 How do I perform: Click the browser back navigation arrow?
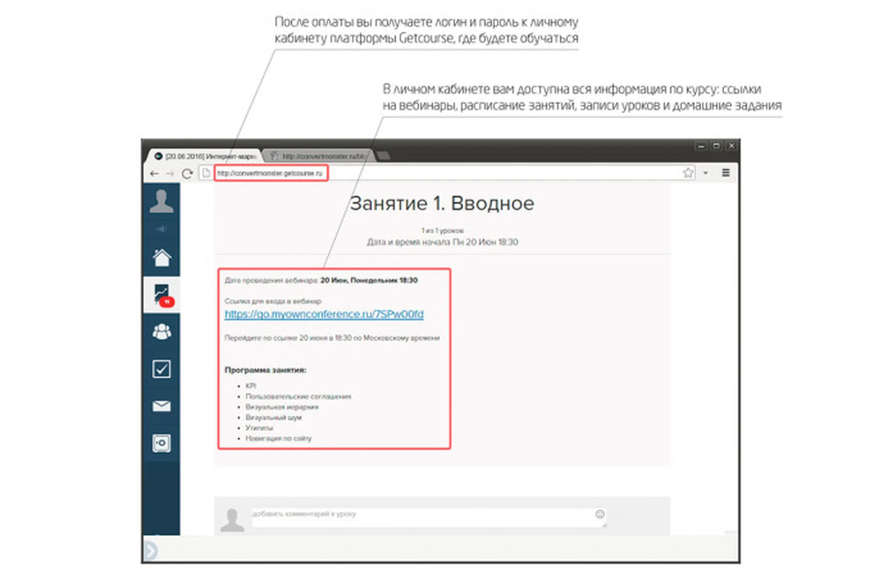155,173
